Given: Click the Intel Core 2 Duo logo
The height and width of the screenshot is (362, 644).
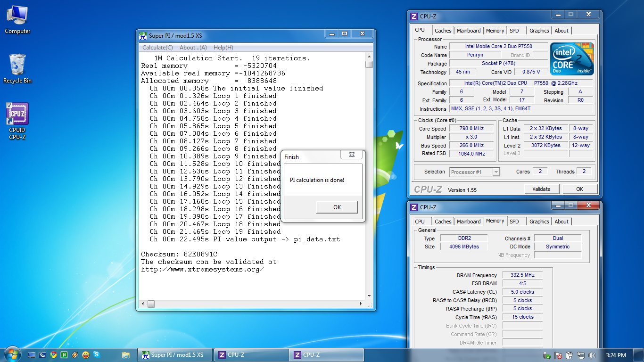Looking at the screenshot, I should click(572, 59).
